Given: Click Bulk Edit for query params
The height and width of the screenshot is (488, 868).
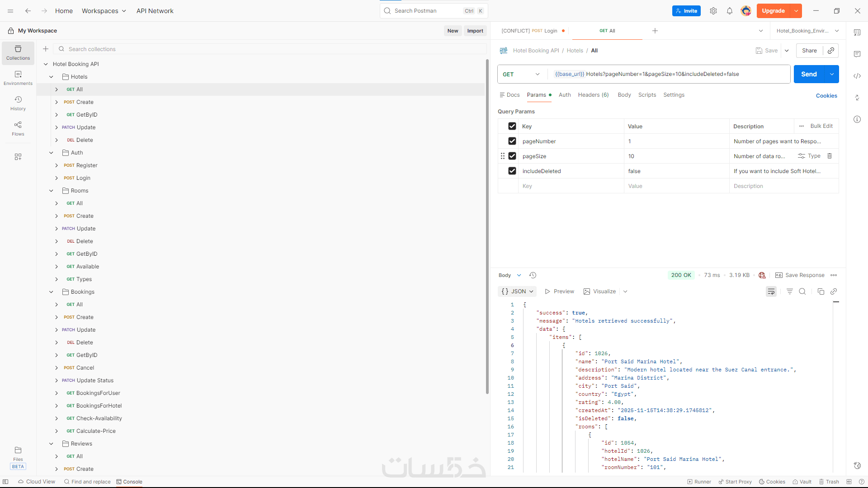Looking at the screenshot, I should point(821,126).
